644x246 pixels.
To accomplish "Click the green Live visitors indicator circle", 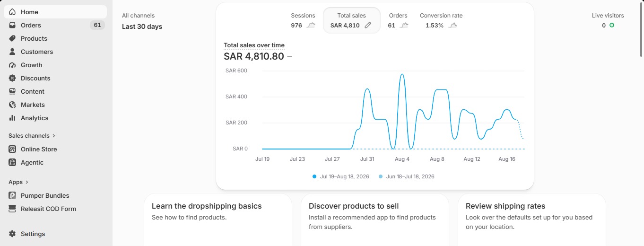I will click(612, 26).
